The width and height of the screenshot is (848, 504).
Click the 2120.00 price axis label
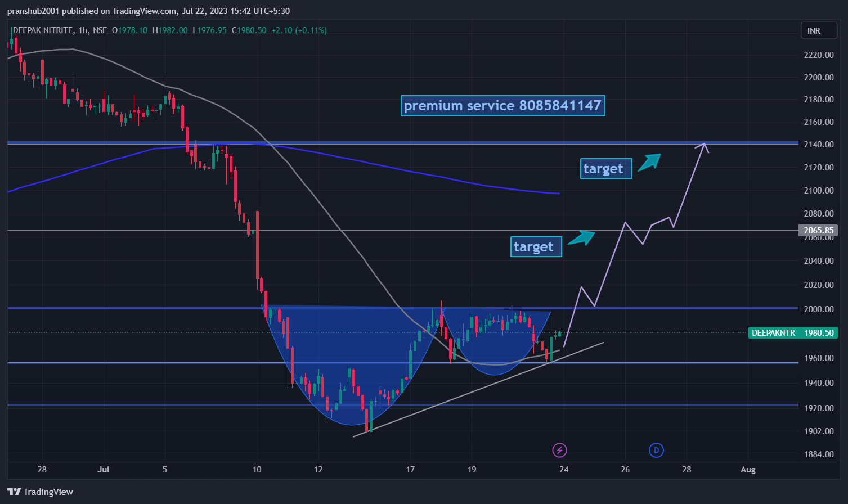[819, 167]
